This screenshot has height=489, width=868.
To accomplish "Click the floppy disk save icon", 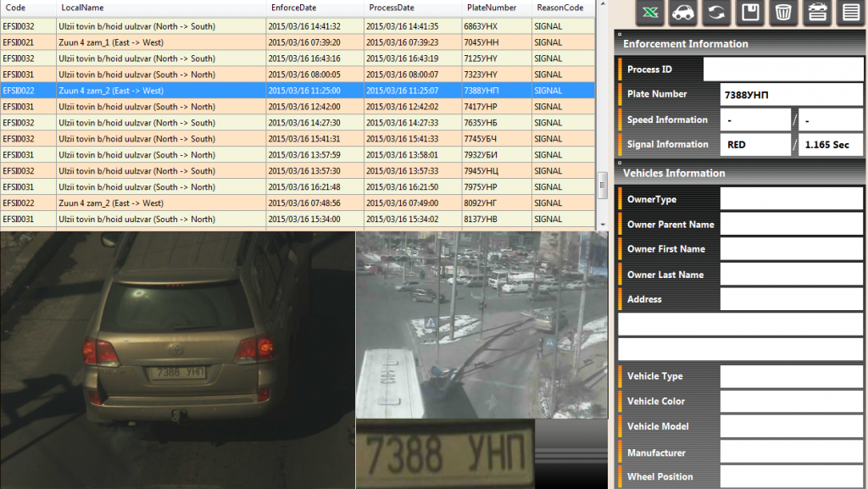I will click(750, 13).
